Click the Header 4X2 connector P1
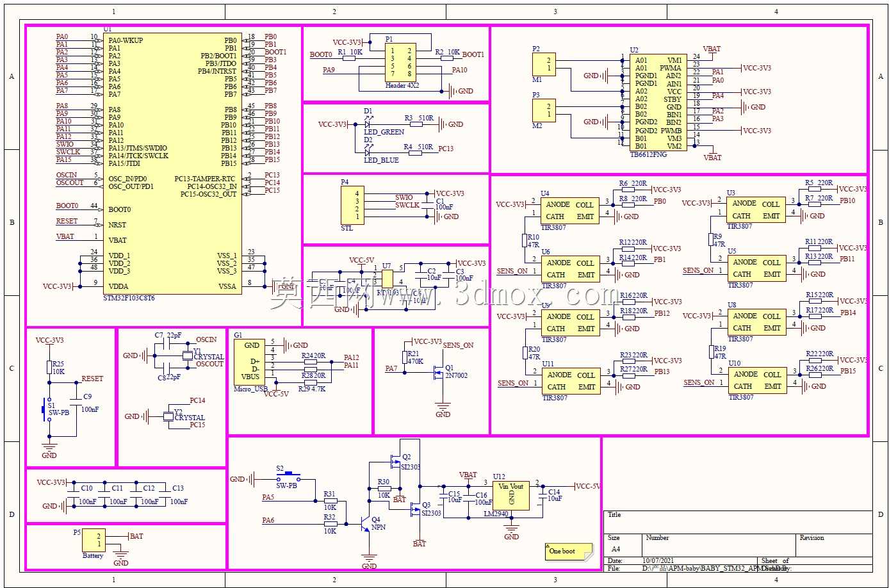The width and height of the screenshot is (889, 588). tap(401, 63)
